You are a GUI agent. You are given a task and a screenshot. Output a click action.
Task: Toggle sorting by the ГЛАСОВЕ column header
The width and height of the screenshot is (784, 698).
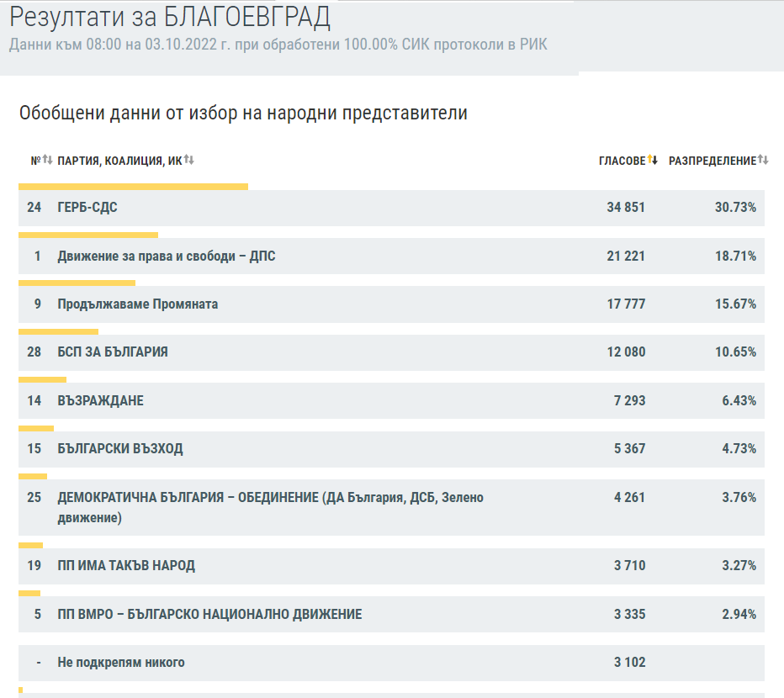point(622,156)
